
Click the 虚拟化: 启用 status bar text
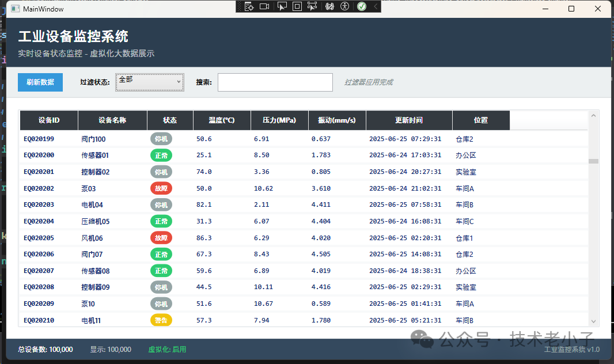[166, 350]
